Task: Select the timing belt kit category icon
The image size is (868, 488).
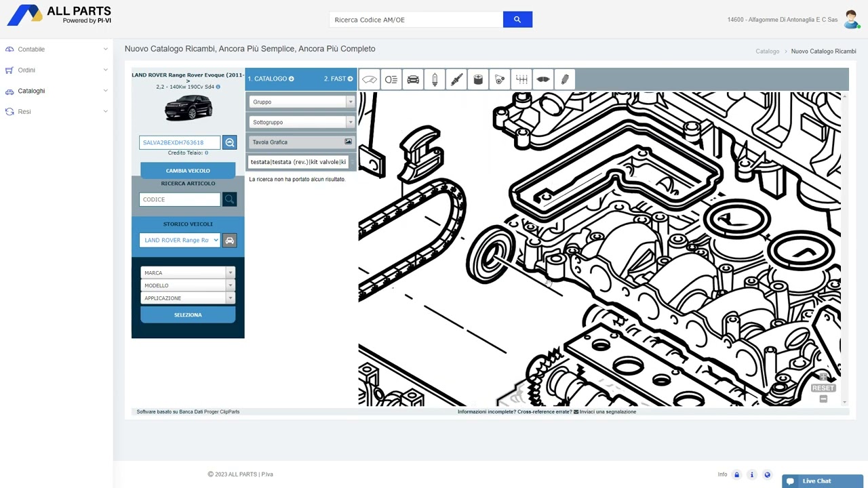Action: tap(500, 79)
